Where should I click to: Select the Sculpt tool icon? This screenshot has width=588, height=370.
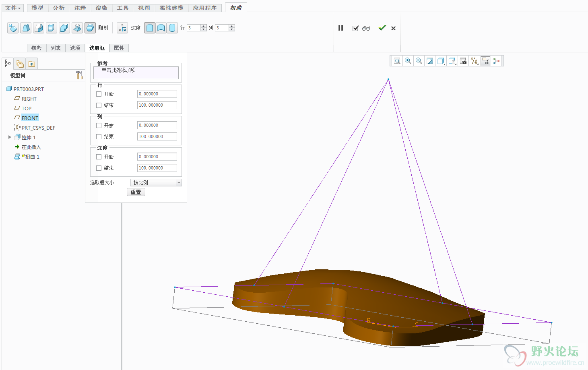[90, 28]
